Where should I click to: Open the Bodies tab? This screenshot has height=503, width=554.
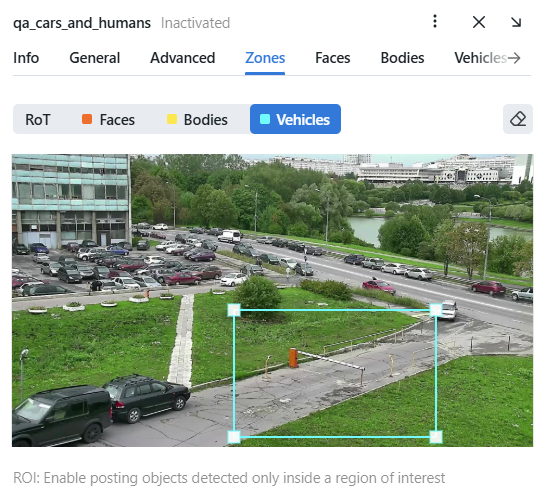tap(402, 58)
